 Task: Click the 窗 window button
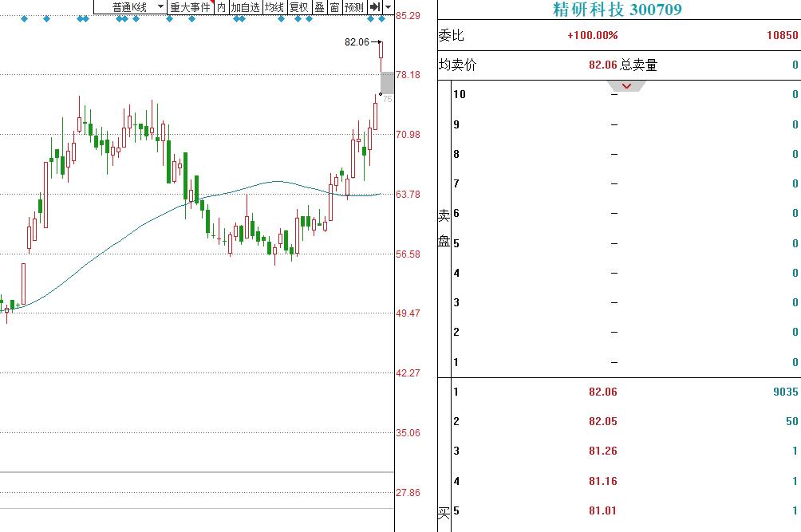pos(334,7)
